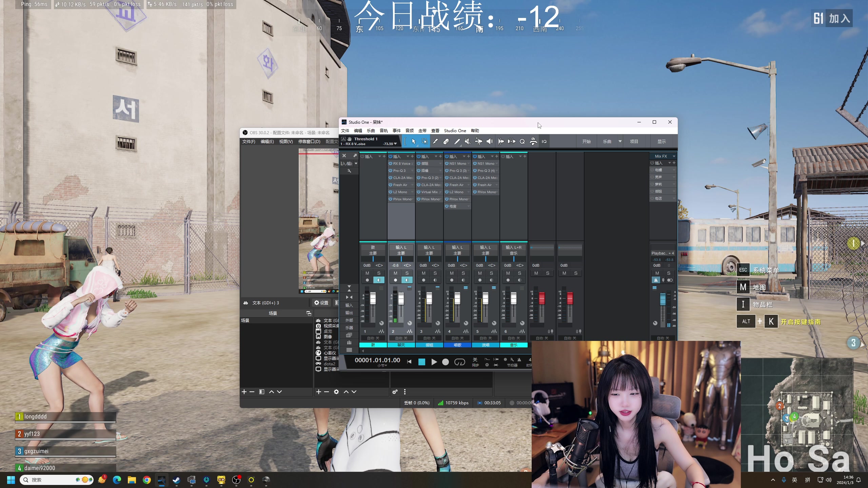Toggle RX 8 Voice plugin power on channel 2
868x488 pixels.
(391, 164)
